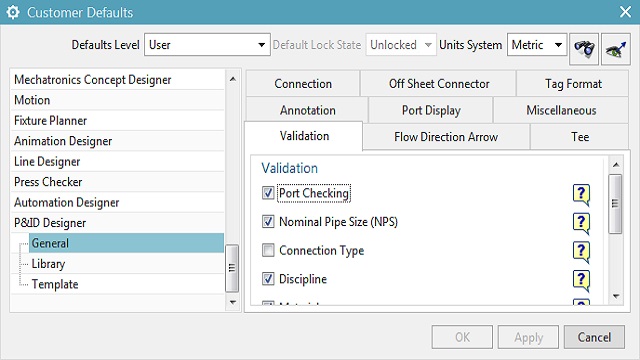Open help for Port Checking option

pyautogui.click(x=581, y=194)
